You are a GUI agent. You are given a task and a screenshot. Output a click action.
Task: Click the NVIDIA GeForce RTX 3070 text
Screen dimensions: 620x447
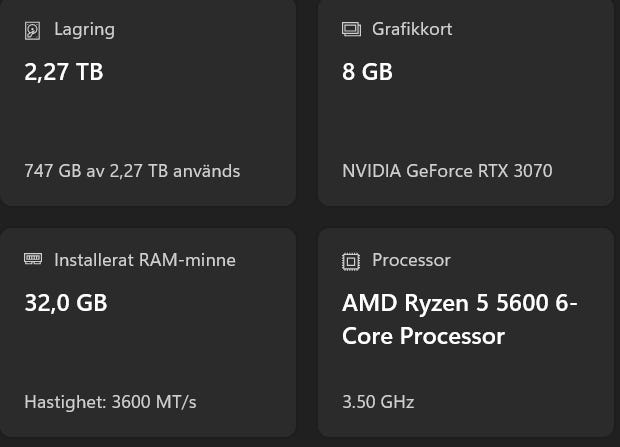[x=447, y=171]
